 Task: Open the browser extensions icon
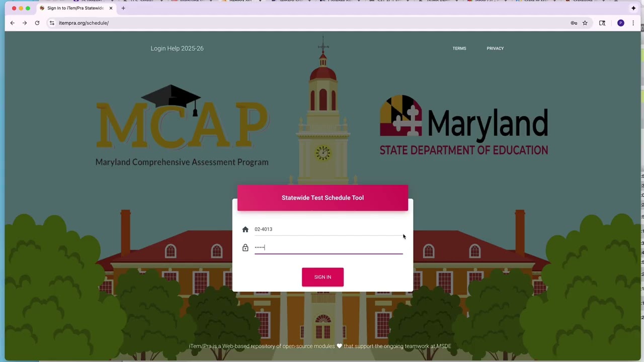point(602,23)
